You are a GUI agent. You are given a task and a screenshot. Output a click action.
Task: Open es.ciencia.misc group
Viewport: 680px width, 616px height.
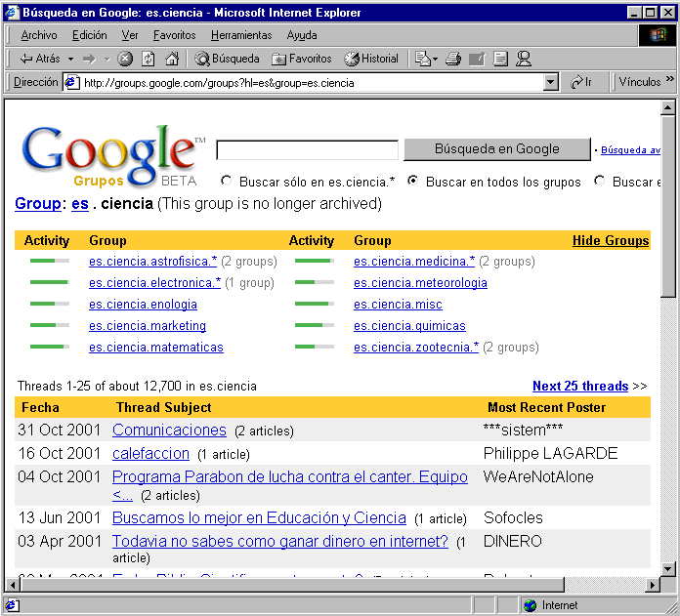[x=398, y=305]
